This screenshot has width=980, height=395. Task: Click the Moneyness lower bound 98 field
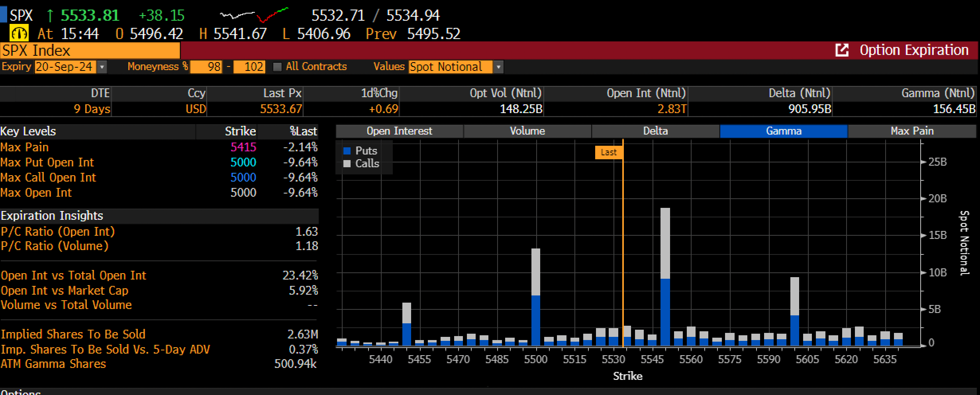click(x=206, y=66)
